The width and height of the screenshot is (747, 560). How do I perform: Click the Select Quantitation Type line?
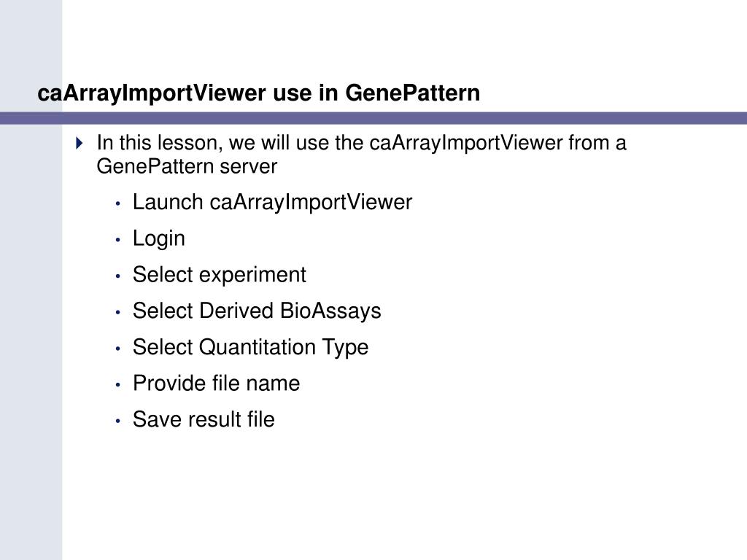click(x=251, y=347)
